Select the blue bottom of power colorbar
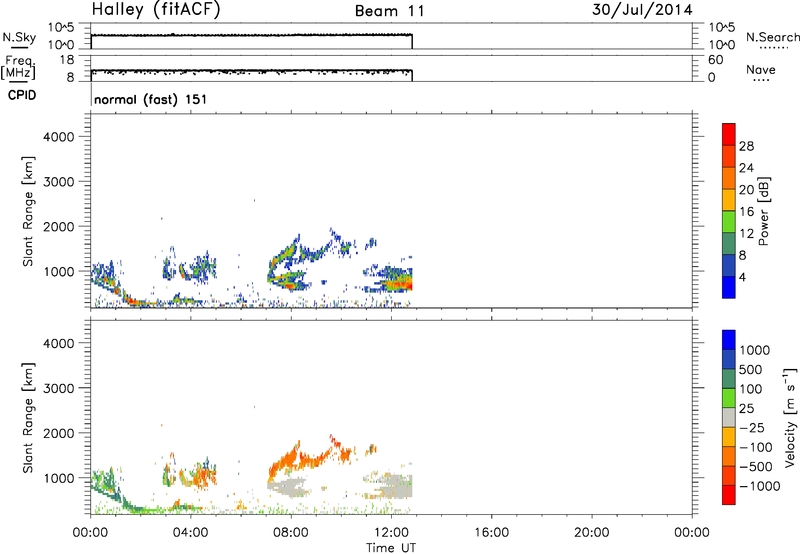This screenshot has height=554, width=800. point(729,287)
